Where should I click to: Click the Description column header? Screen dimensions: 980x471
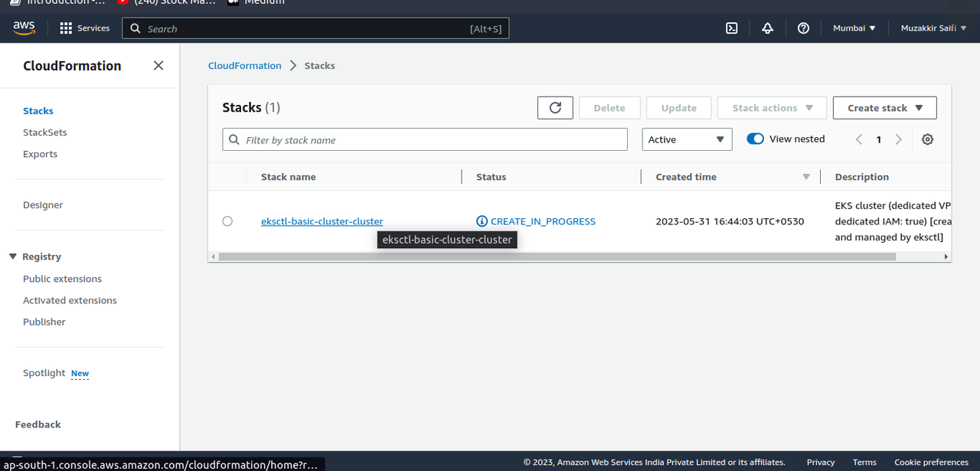pos(862,177)
